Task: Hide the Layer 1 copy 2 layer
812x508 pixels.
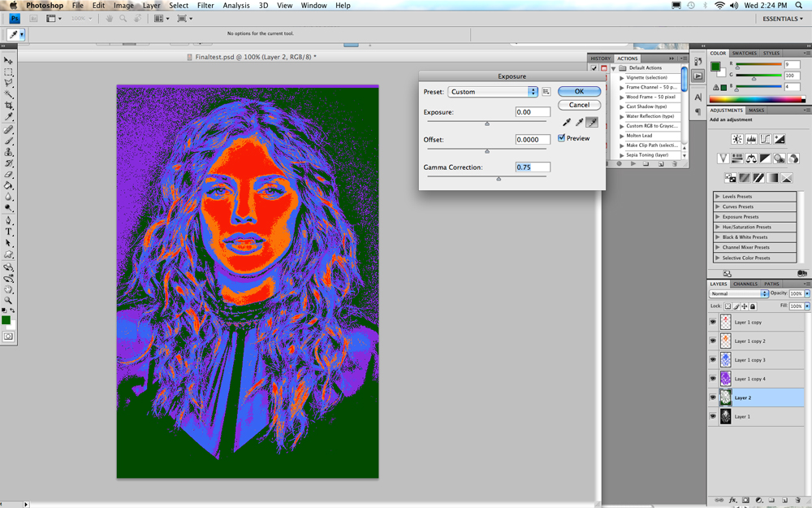Action: point(713,341)
